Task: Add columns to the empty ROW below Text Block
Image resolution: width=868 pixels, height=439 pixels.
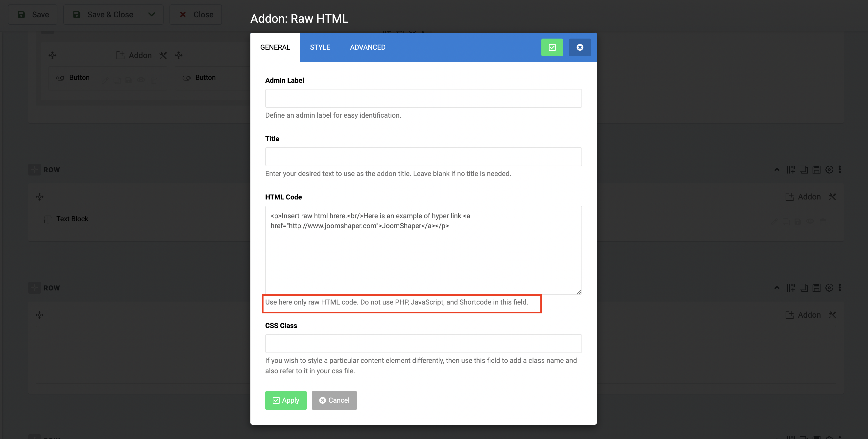Action: [791, 287]
